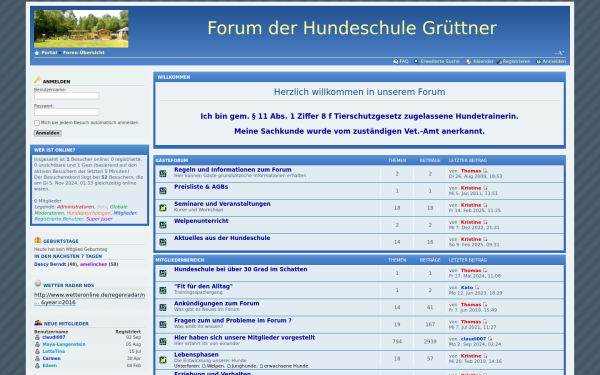Open the wetteronline regenradar link

click(90, 298)
